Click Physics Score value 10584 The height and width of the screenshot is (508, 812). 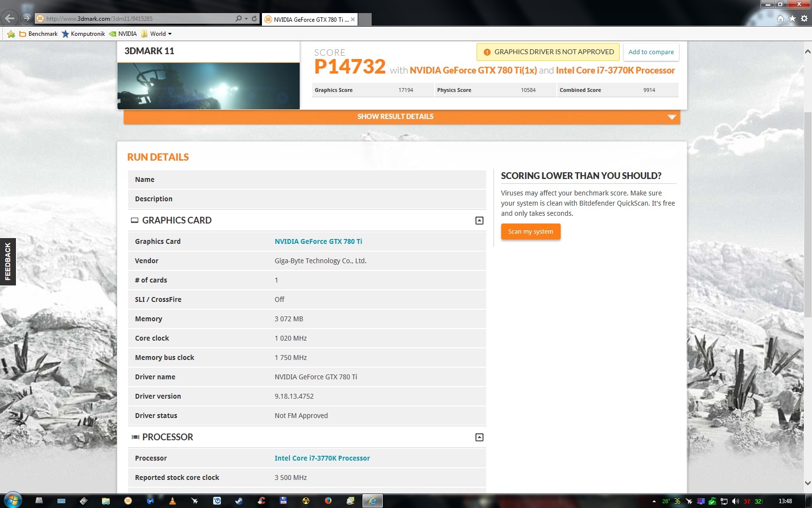[x=528, y=90]
